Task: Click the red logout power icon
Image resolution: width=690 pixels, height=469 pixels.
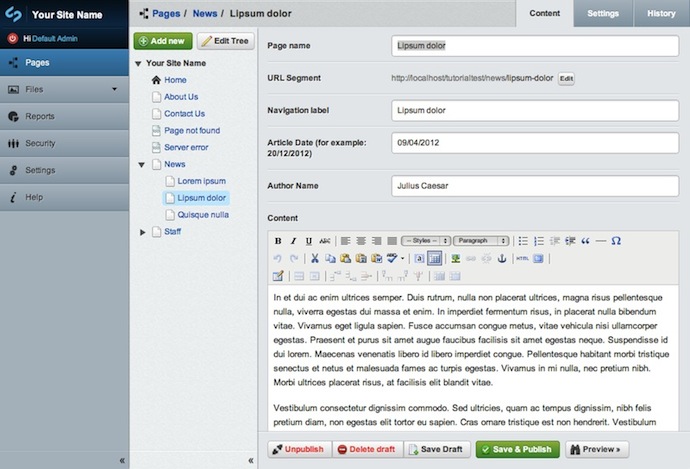Action: [13, 37]
